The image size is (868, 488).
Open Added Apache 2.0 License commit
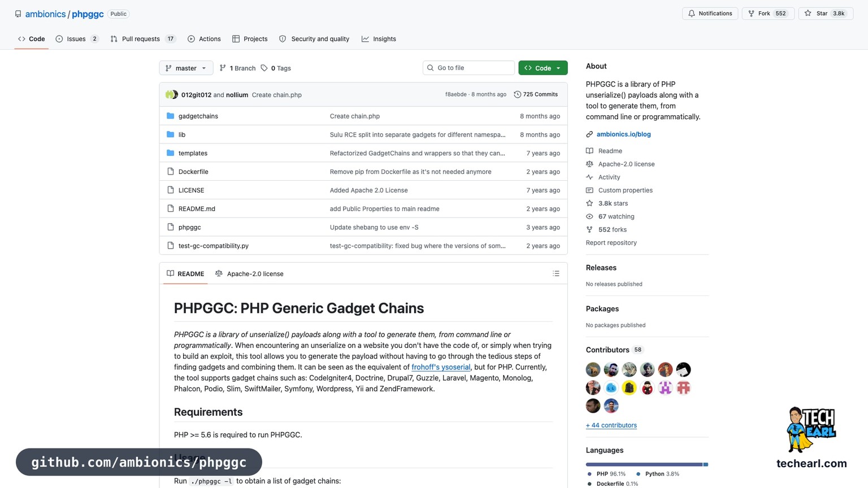pos(368,190)
